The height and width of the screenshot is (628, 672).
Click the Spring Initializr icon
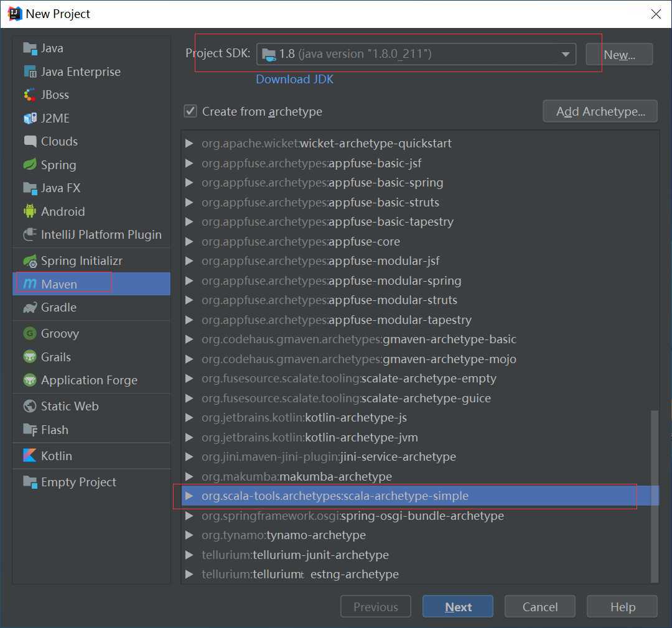(x=30, y=261)
